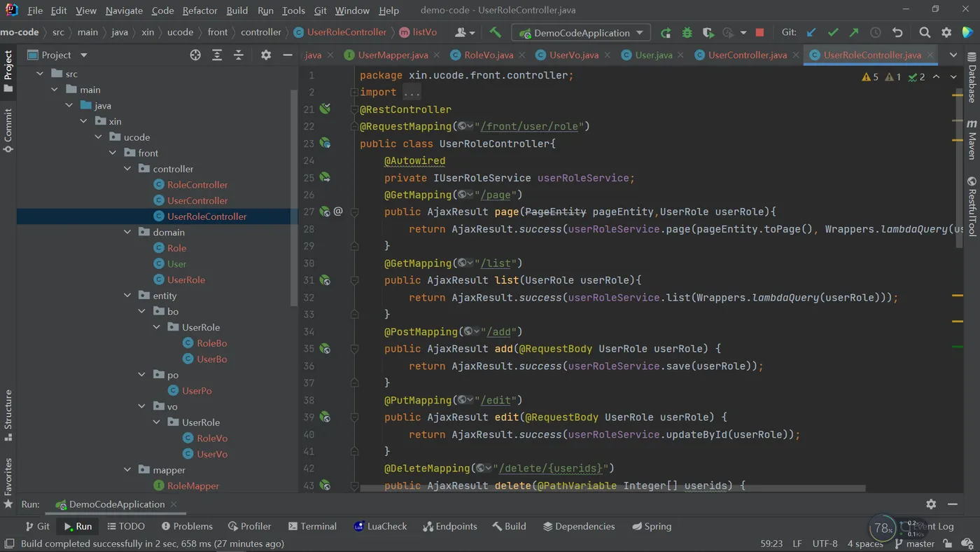This screenshot has width=980, height=552.
Task: Collapse the controller folder
Action: pos(127,169)
